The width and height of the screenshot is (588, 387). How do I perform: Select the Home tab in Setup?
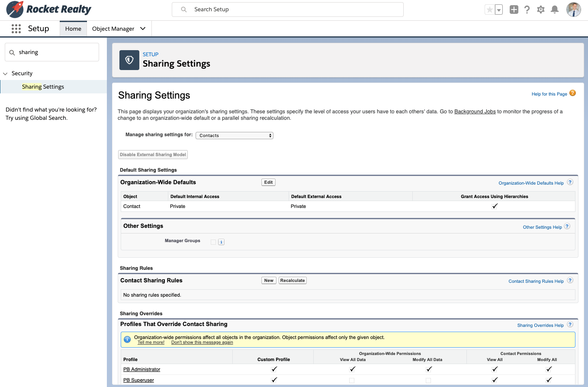[73, 29]
